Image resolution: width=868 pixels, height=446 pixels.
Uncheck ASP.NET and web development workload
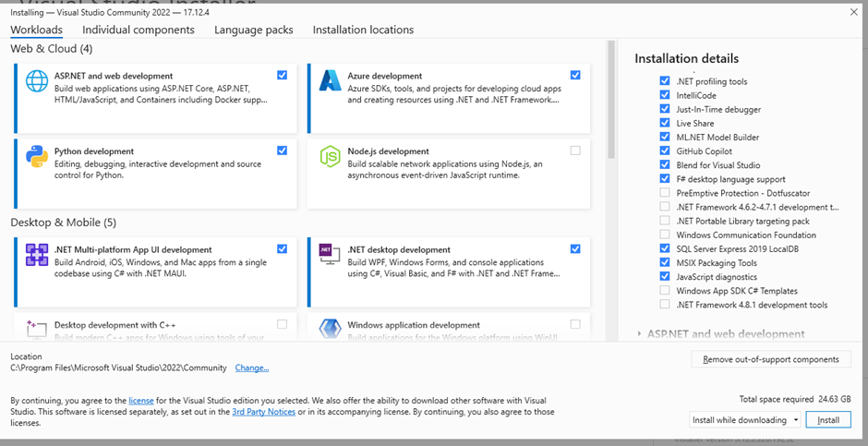[x=283, y=75]
